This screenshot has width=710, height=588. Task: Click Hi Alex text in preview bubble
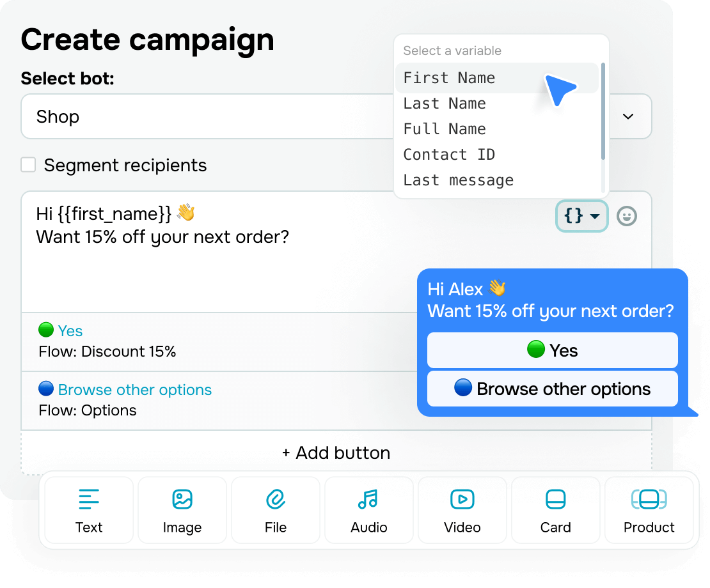(x=455, y=289)
